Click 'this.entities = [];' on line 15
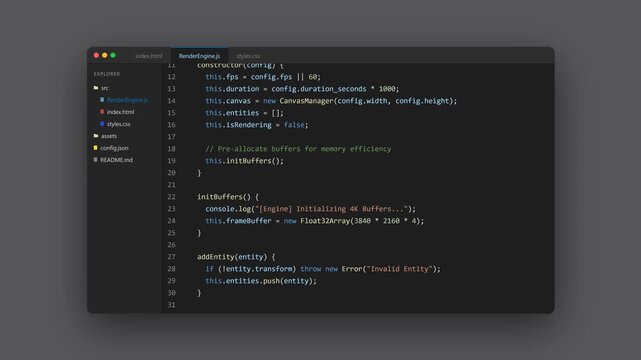This screenshot has height=360, width=641. point(244,113)
